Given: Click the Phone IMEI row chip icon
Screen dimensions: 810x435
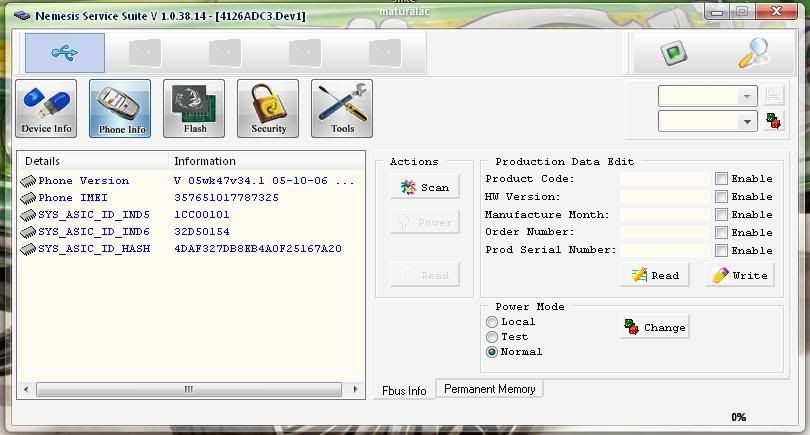Looking at the screenshot, I should [28, 198].
